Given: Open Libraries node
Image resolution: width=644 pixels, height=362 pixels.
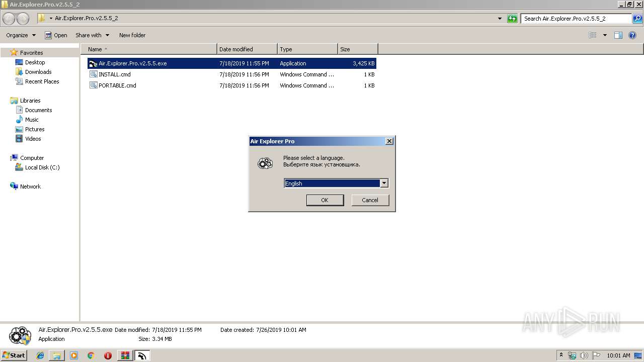Looking at the screenshot, I should pos(30,101).
